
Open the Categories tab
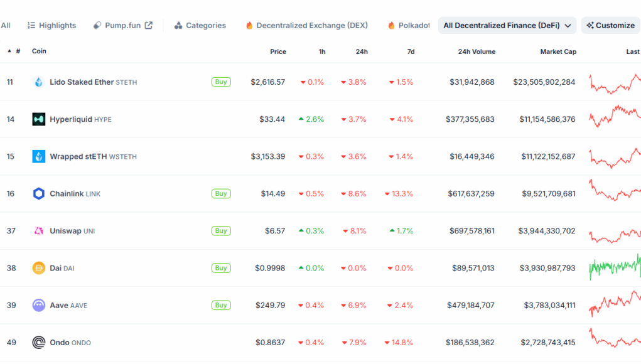coord(200,25)
